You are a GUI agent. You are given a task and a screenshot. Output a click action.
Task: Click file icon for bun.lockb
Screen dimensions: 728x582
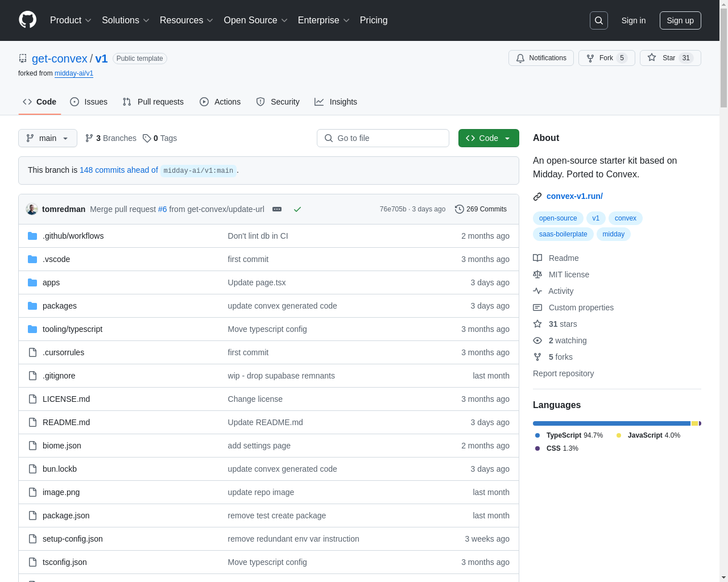(x=32, y=469)
